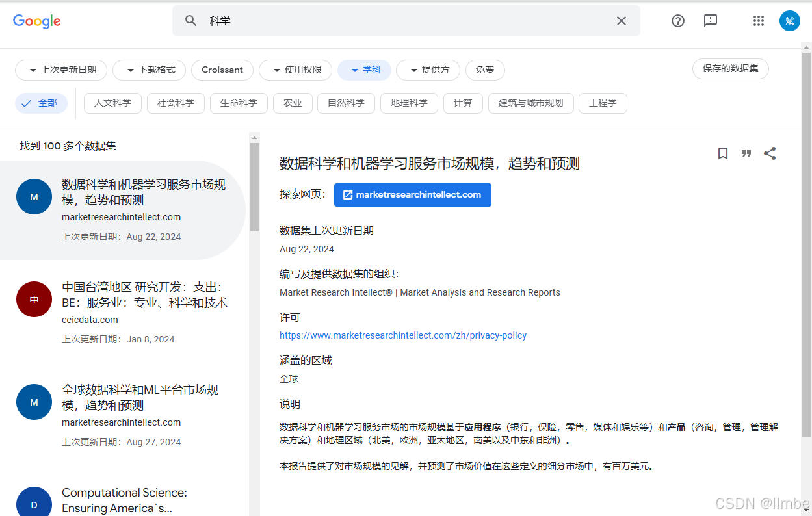
Task: Open the send feedback icon
Action: pyautogui.click(x=711, y=21)
